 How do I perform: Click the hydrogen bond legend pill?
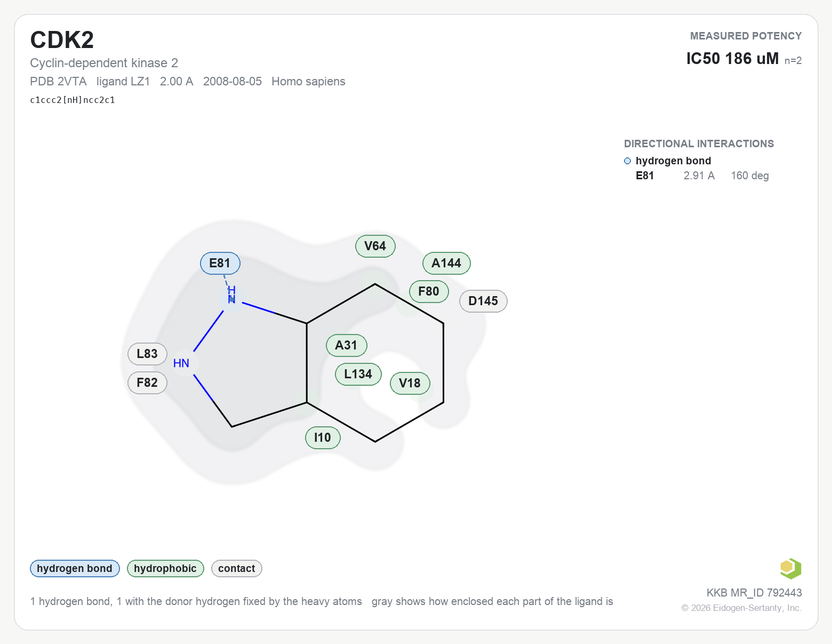pos(75,568)
